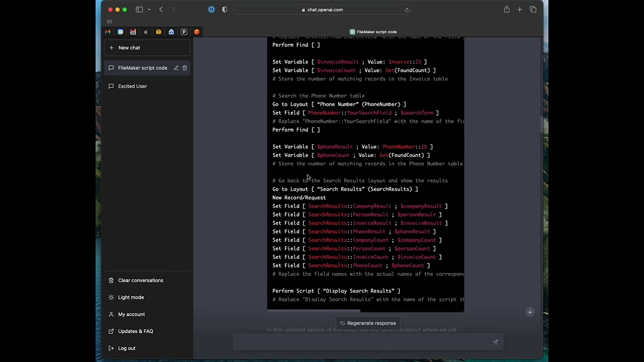Click the chat.openai.com address bar

(x=322, y=10)
